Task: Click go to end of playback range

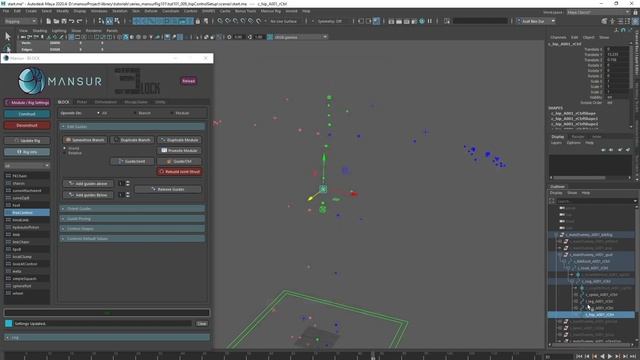Action: point(633,356)
